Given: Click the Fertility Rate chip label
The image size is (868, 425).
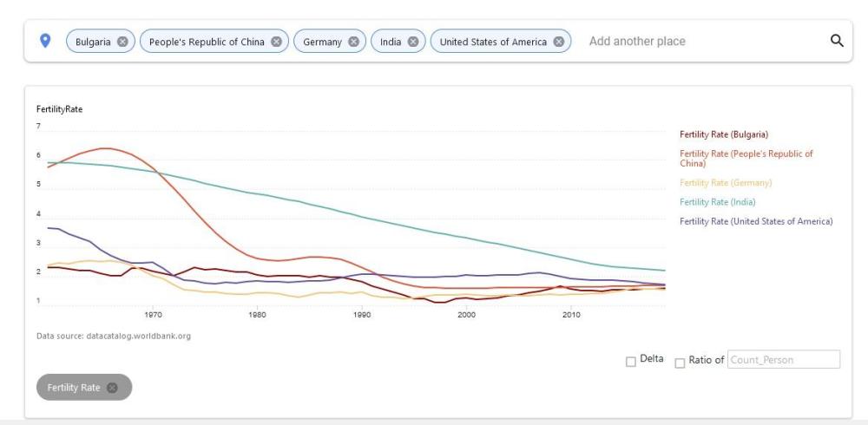Looking at the screenshot, I should point(79,388).
